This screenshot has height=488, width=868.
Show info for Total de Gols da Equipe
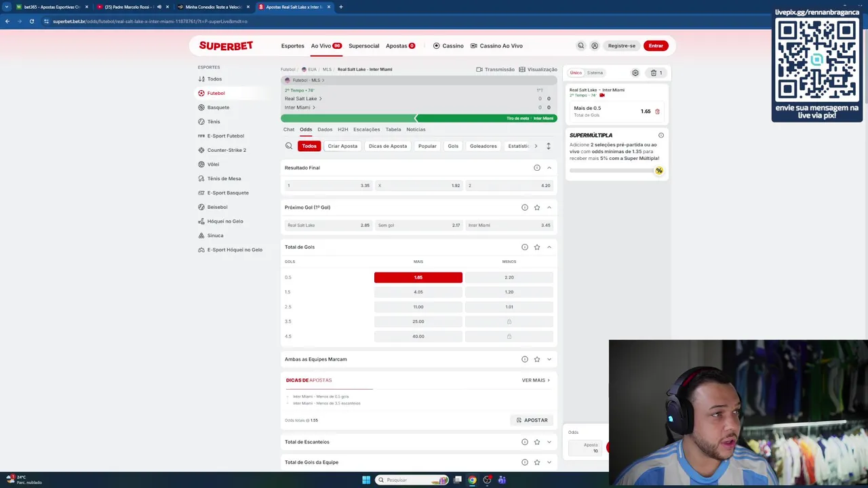point(525,462)
